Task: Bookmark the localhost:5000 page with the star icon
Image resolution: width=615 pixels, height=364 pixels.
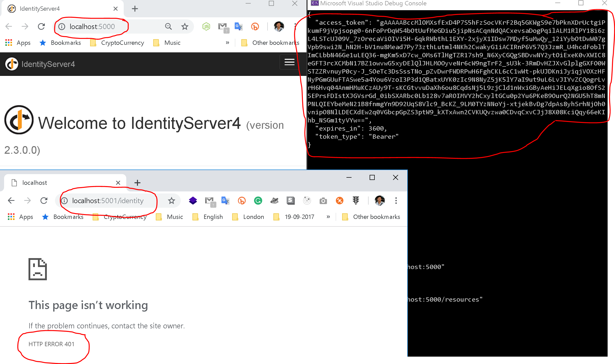Action: [185, 26]
